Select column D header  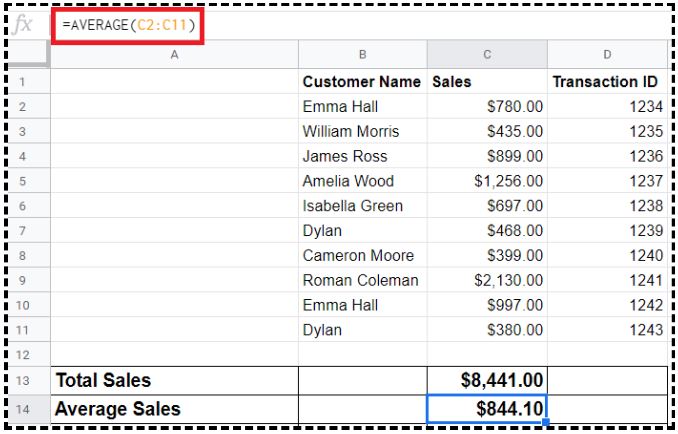pyautogui.click(x=607, y=55)
